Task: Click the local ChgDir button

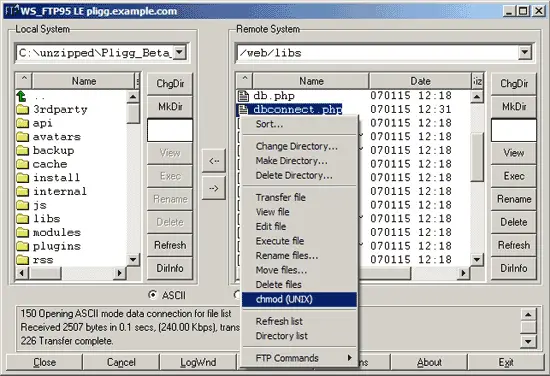Action: (x=170, y=83)
